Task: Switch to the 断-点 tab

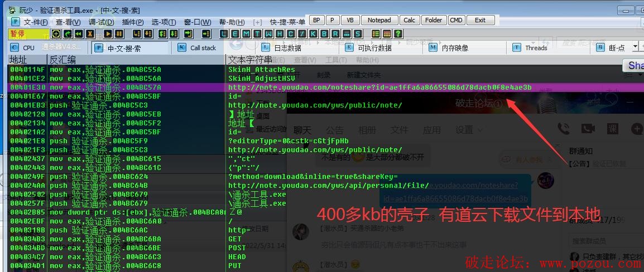Action: (x=611, y=47)
